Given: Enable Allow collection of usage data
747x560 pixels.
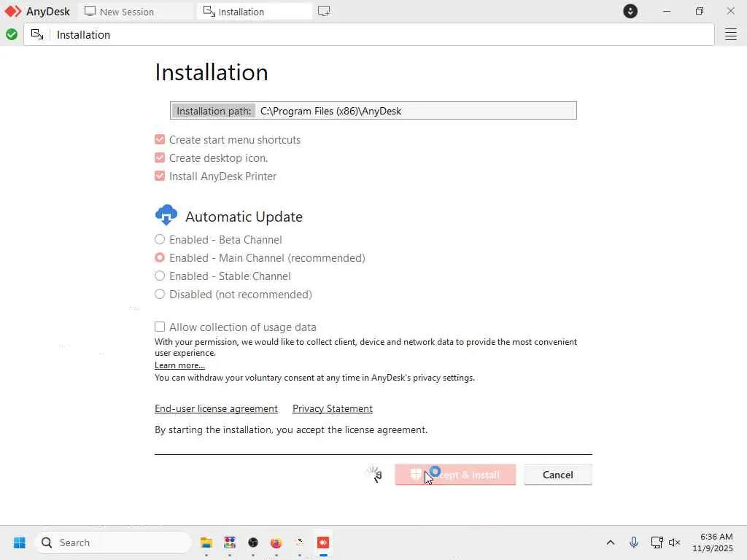Looking at the screenshot, I should point(160,327).
